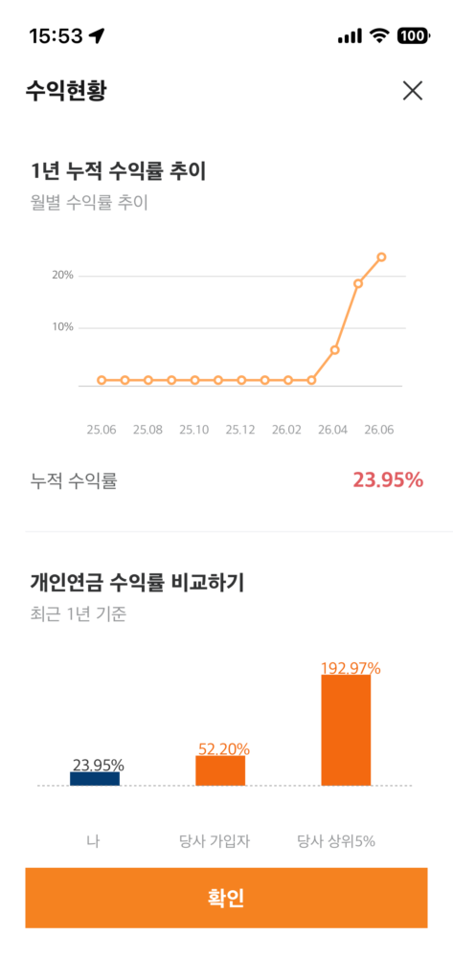Select the chart point just below 20% line

pos(358,283)
